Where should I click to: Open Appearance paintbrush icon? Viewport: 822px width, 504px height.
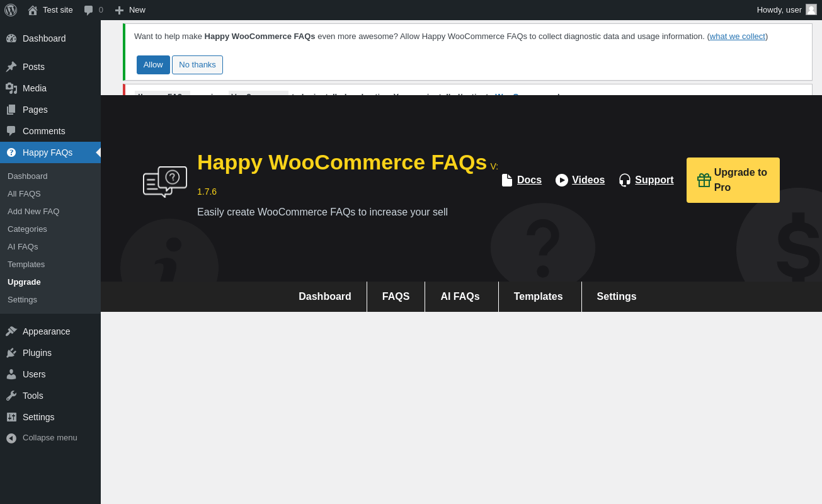(x=11, y=331)
